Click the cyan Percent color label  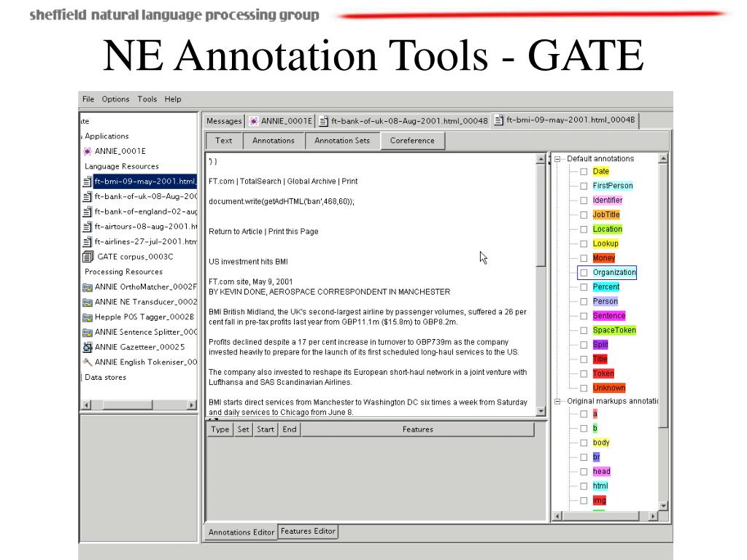click(x=606, y=287)
